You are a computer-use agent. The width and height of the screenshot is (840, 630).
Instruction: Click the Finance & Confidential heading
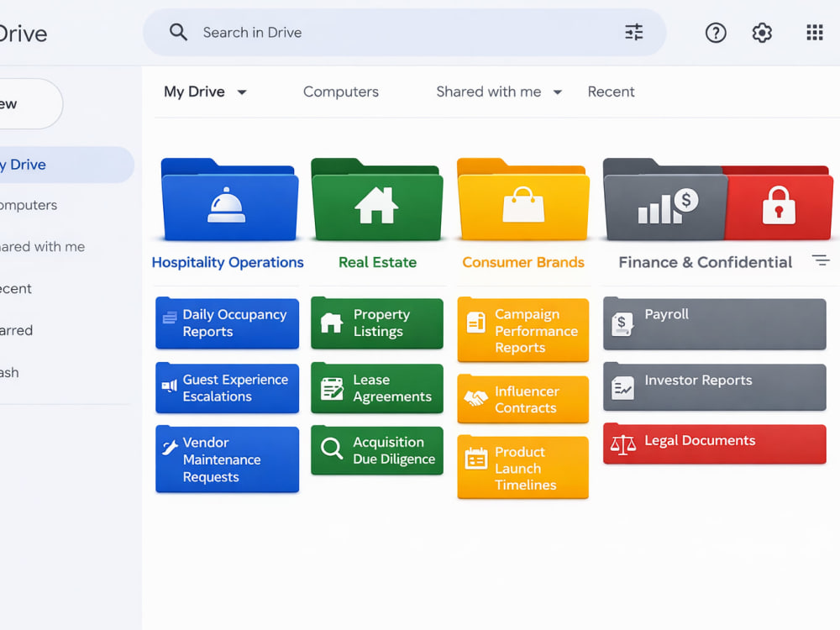coord(705,262)
